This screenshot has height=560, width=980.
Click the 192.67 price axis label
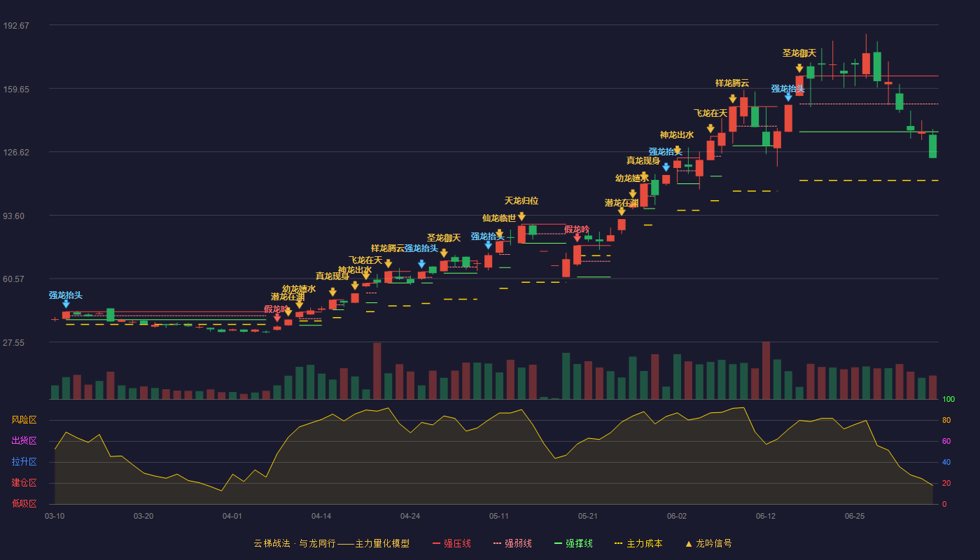pos(16,26)
